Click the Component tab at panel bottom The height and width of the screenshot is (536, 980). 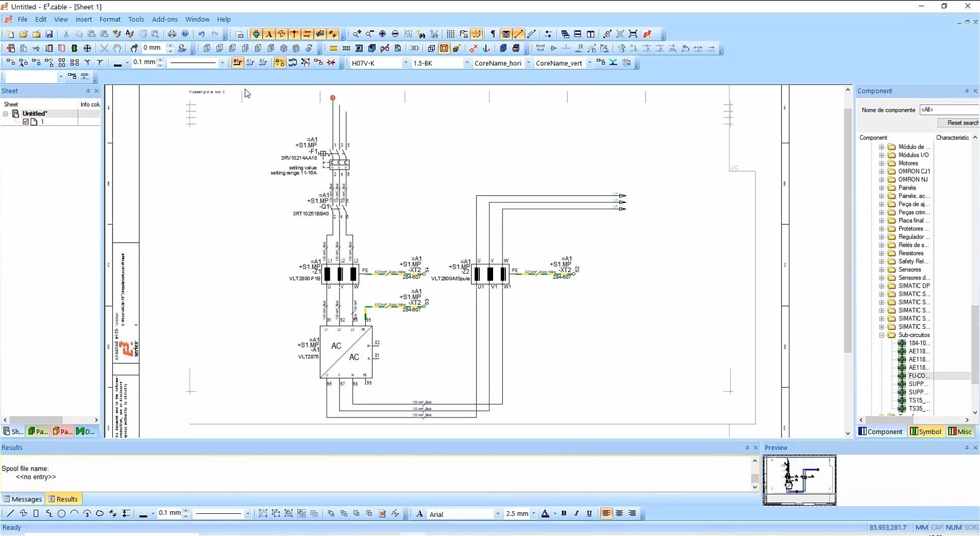[881, 431]
